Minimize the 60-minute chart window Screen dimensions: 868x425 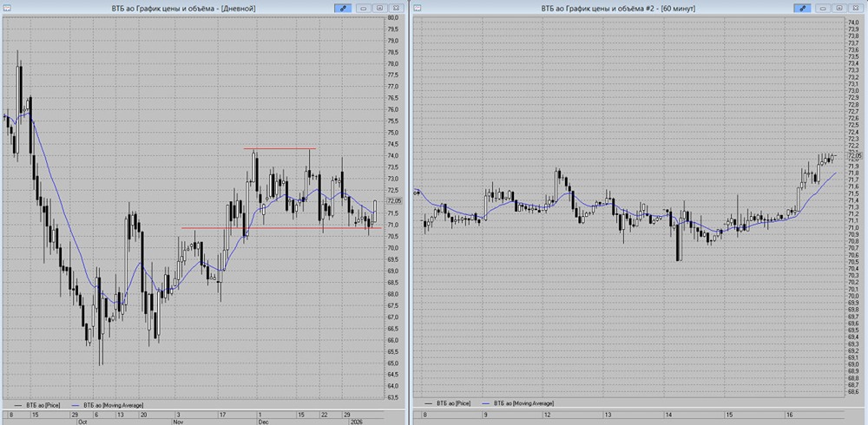824,9
